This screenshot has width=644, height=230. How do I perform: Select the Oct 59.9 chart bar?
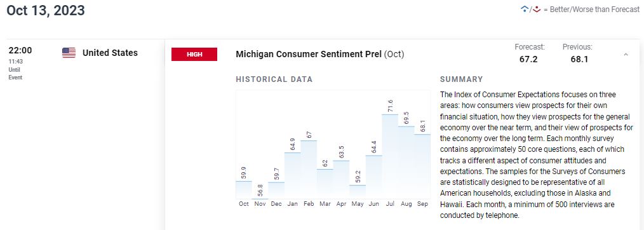[244, 190]
